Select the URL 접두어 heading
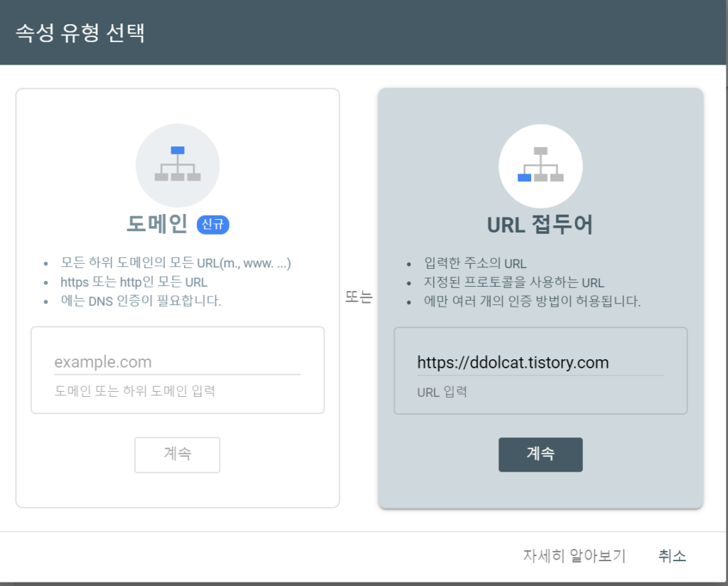This screenshot has width=728, height=586. tap(540, 225)
